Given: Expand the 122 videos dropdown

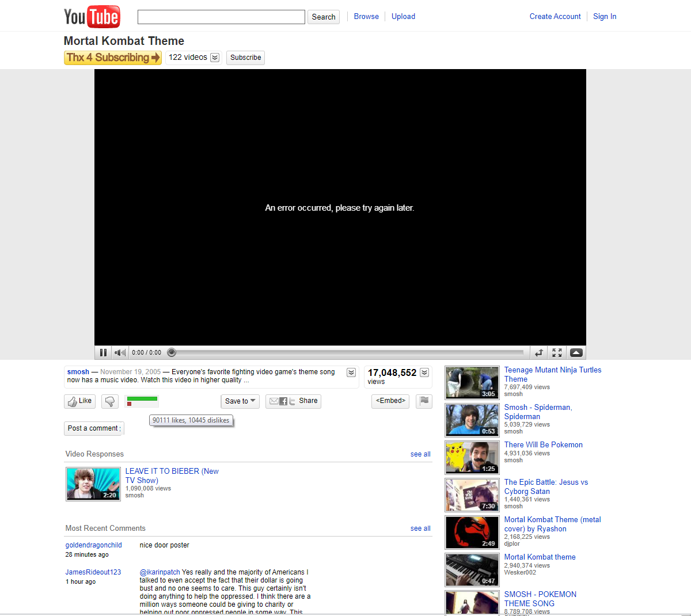Looking at the screenshot, I should [215, 58].
